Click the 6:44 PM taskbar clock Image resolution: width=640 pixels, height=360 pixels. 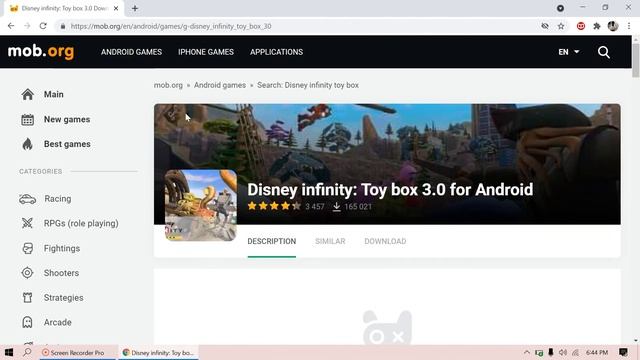pos(597,352)
